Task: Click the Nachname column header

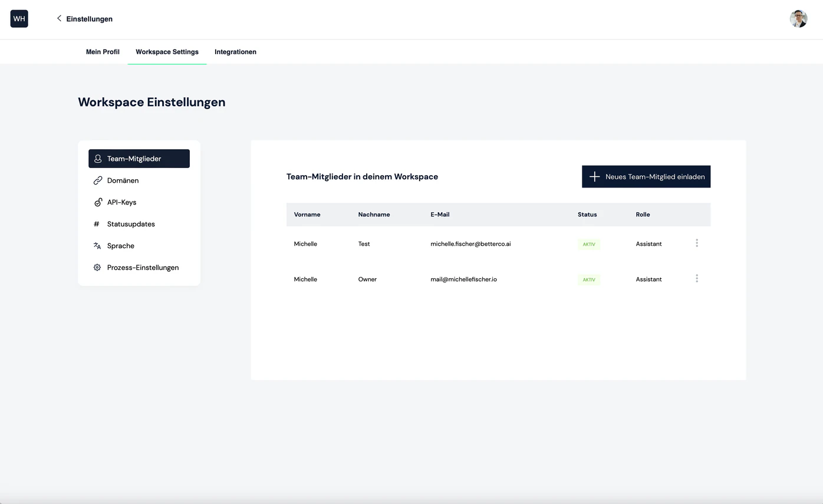Action: click(374, 215)
